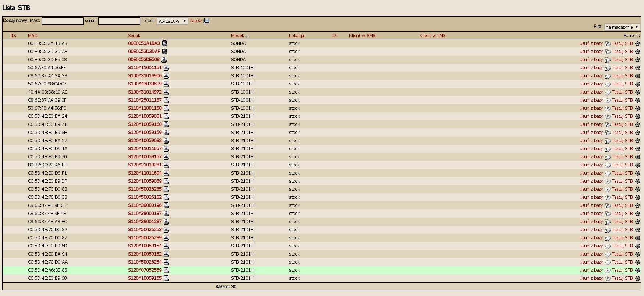Click the gear icon in row CC:5D:4E:7C:D0:AA
This screenshot has height=296, width=644.
(637, 262)
